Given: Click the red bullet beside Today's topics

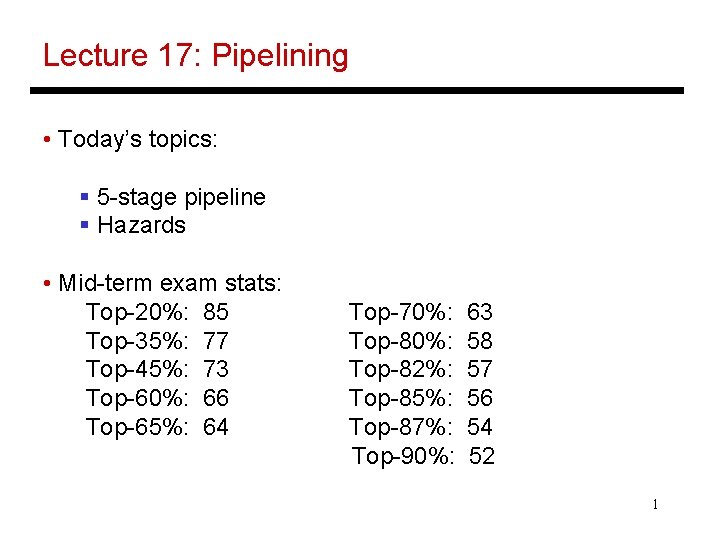Looking at the screenshot, I should pyautogui.click(x=46, y=139).
